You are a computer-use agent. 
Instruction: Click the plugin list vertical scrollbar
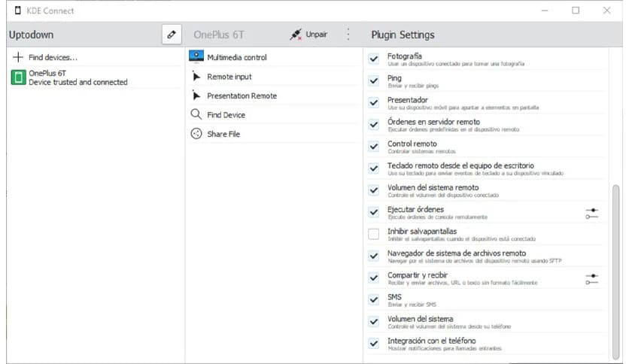[615, 271]
